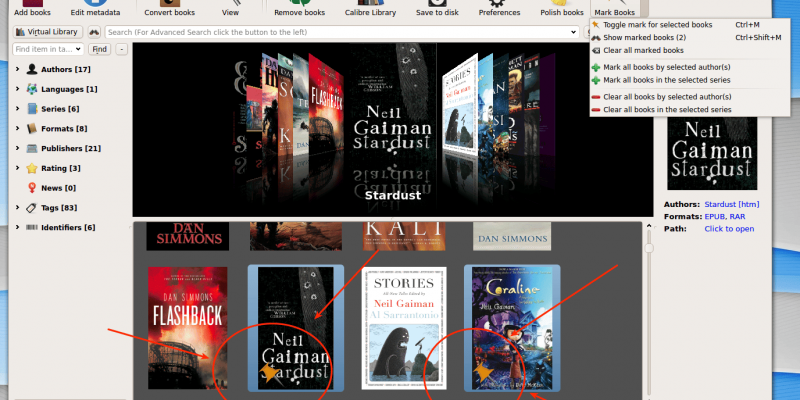Select the Flashback book in cover grid
The image size is (800, 400).
[188, 328]
